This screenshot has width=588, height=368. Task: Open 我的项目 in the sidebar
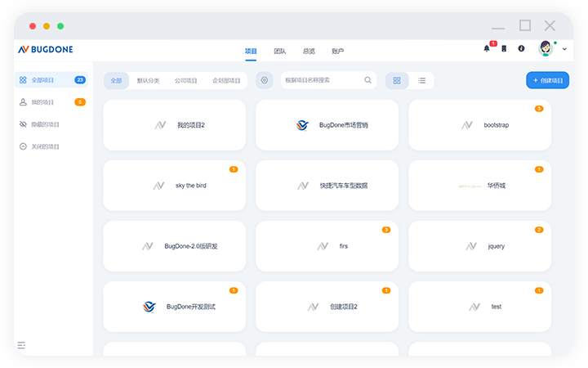[42, 102]
